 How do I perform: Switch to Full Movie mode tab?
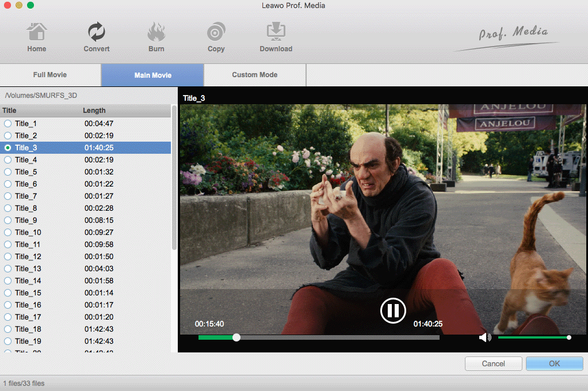pos(50,75)
